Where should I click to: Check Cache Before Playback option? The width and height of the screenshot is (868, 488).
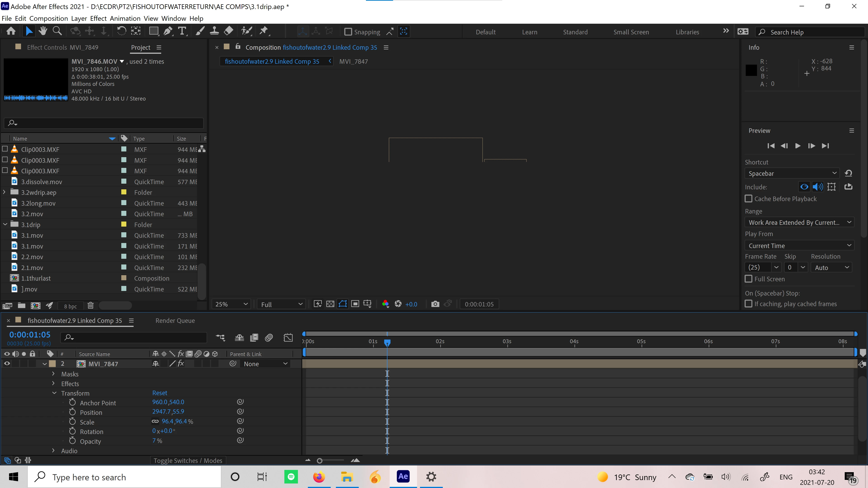pyautogui.click(x=748, y=199)
